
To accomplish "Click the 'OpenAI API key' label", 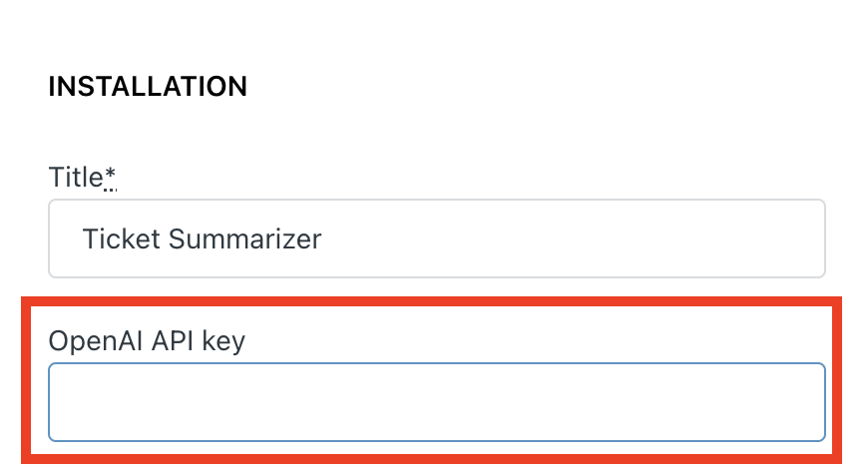I will coord(147,340).
